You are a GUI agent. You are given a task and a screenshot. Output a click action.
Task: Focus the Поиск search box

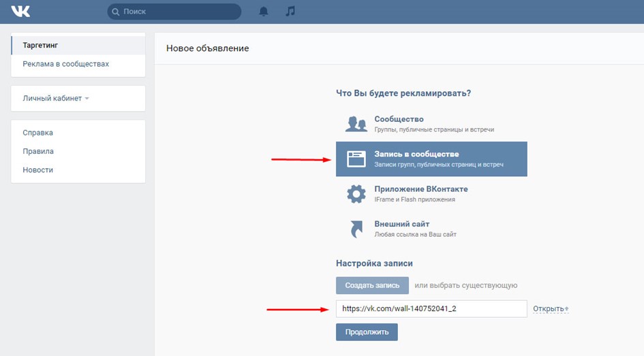point(179,12)
